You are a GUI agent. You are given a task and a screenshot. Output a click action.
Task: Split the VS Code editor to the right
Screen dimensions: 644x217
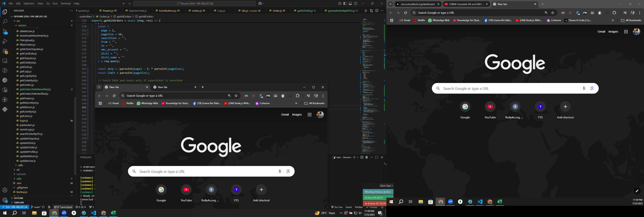click(377, 11)
